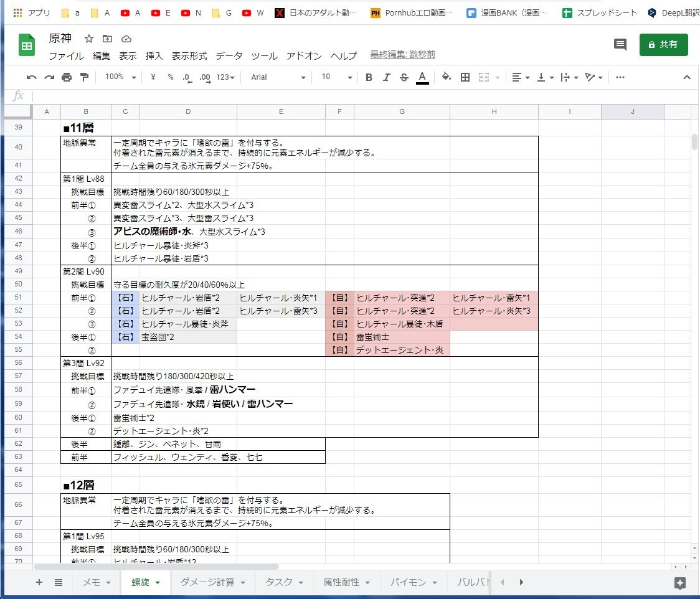The height and width of the screenshot is (599, 700).
Task: Open more toolbar options
Action: 620,77
